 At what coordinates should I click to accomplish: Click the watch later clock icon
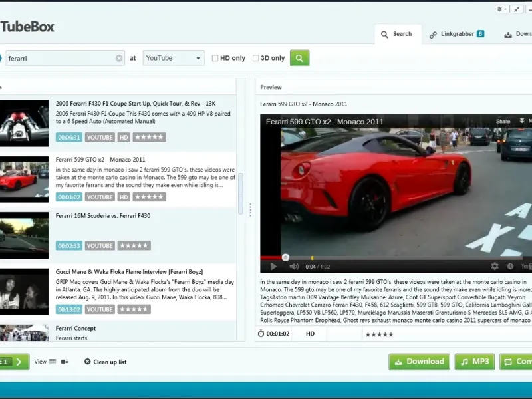pos(510,267)
